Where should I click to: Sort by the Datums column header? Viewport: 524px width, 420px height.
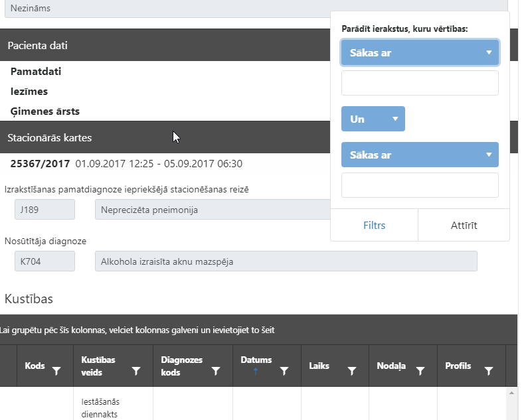pyautogui.click(x=256, y=360)
